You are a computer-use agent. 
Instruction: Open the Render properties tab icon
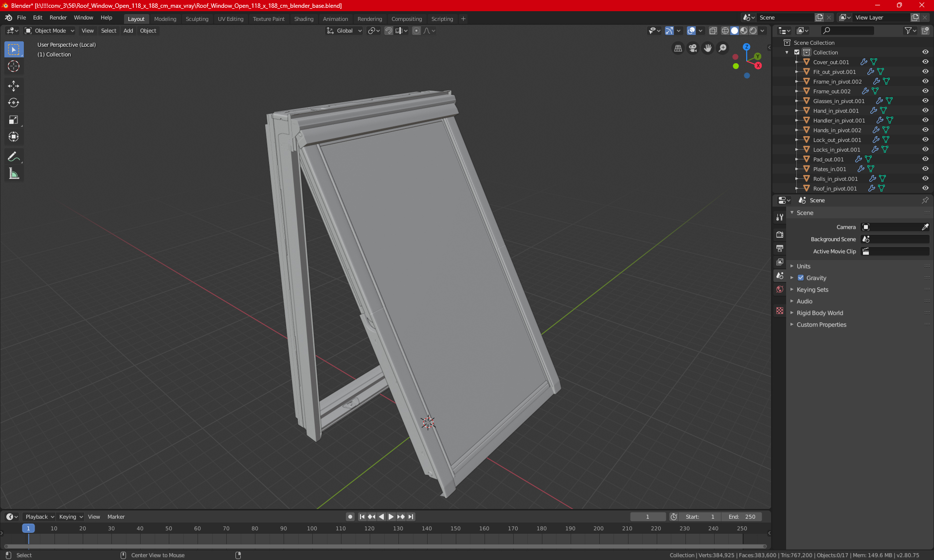point(780,234)
